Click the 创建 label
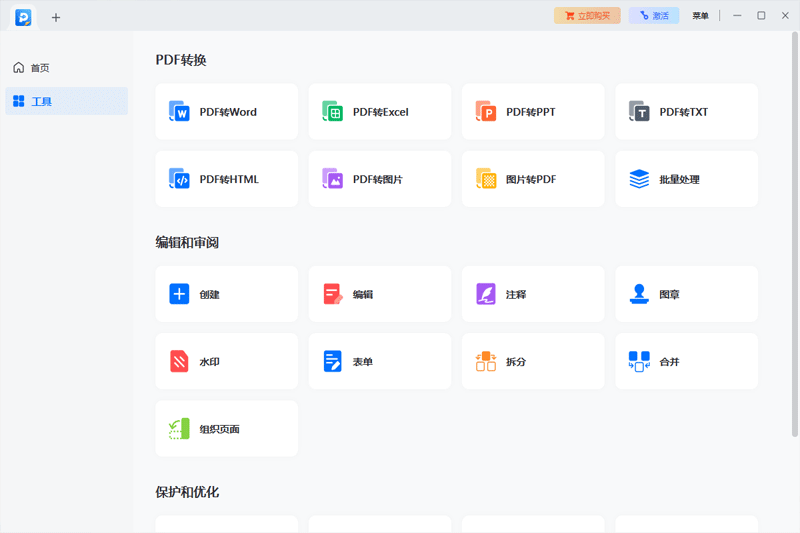This screenshot has height=533, width=800. point(209,294)
